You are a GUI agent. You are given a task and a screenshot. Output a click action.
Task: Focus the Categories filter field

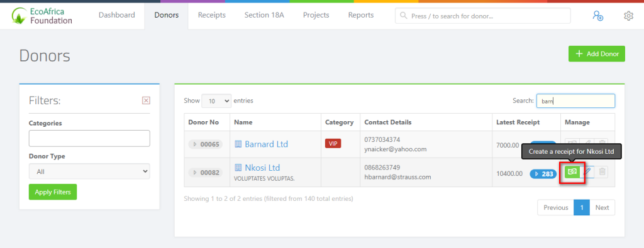coord(89,139)
